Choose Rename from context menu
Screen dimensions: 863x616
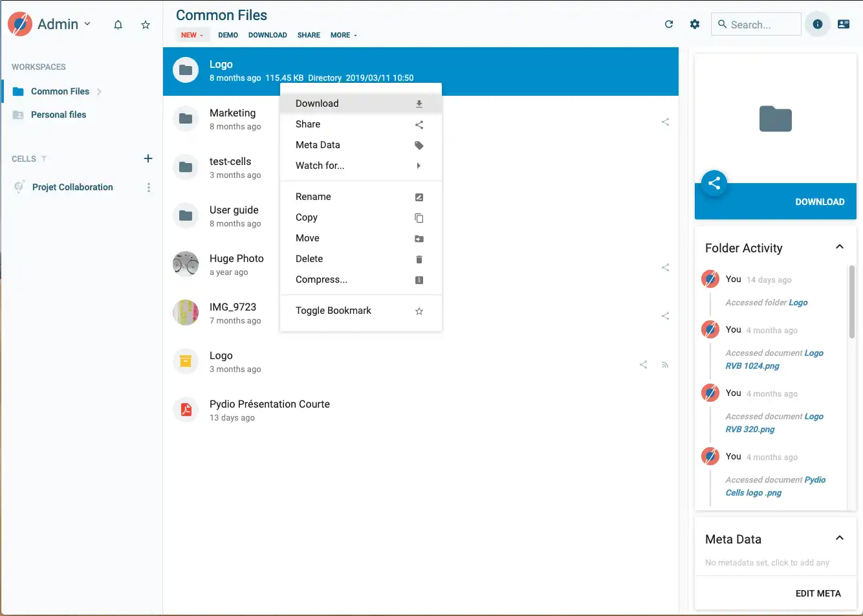(361, 197)
